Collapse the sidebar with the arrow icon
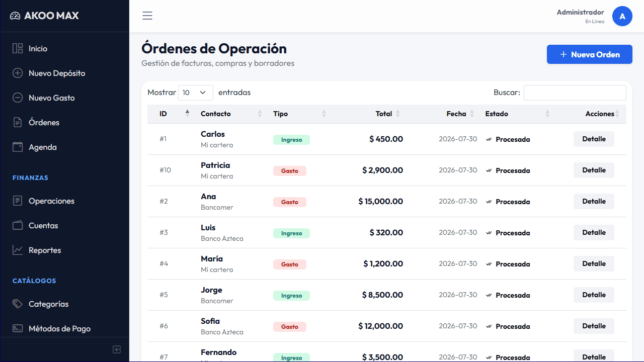 point(117,349)
